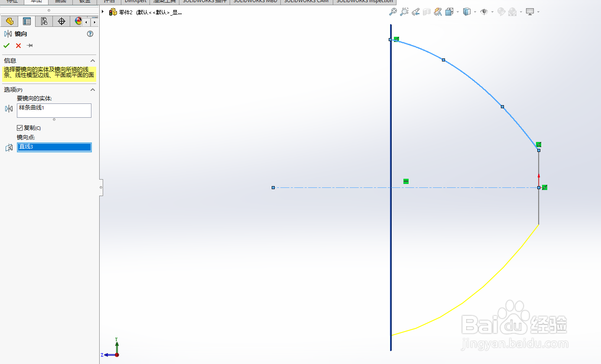The image size is (601, 364).
Task: Cancel the mirror with the red X
Action: (18, 46)
